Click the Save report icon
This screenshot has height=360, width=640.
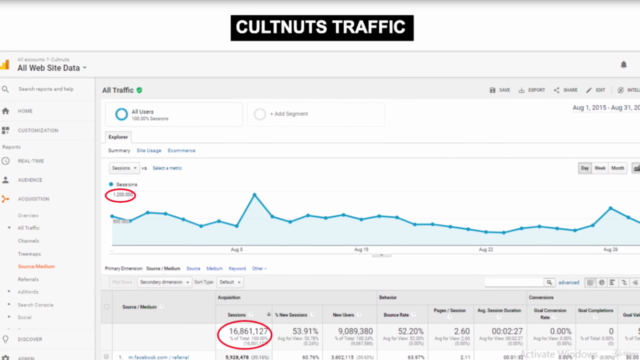[x=493, y=90]
